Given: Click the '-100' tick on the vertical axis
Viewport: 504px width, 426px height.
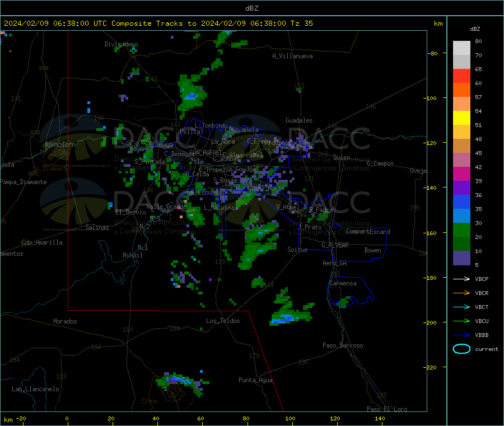Looking at the screenshot, I should [x=430, y=98].
